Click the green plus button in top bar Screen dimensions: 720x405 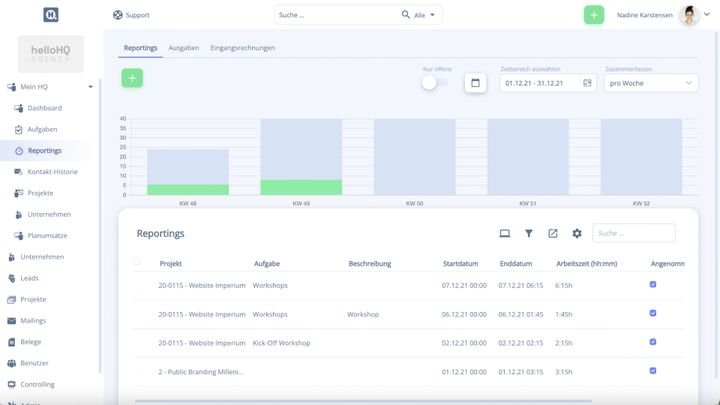pos(594,15)
